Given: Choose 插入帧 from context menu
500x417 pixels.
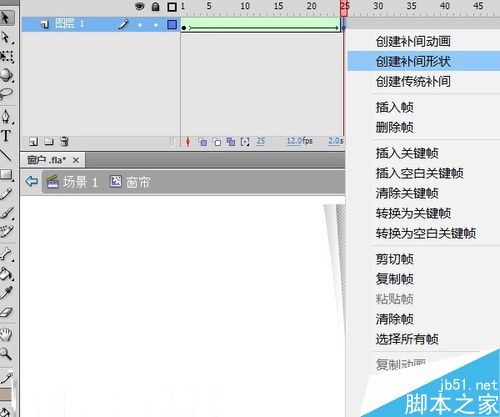Looking at the screenshot, I should tap(395, 107).
